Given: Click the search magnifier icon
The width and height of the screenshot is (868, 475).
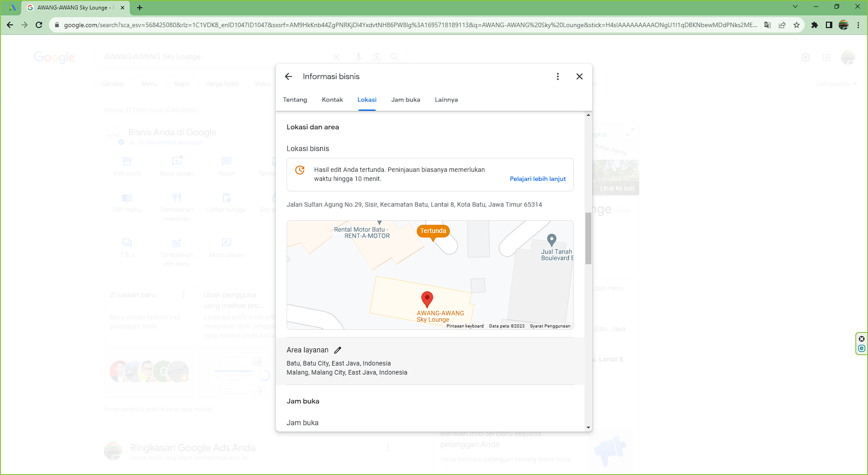Looking at the screenshot, I should [394, 57].
